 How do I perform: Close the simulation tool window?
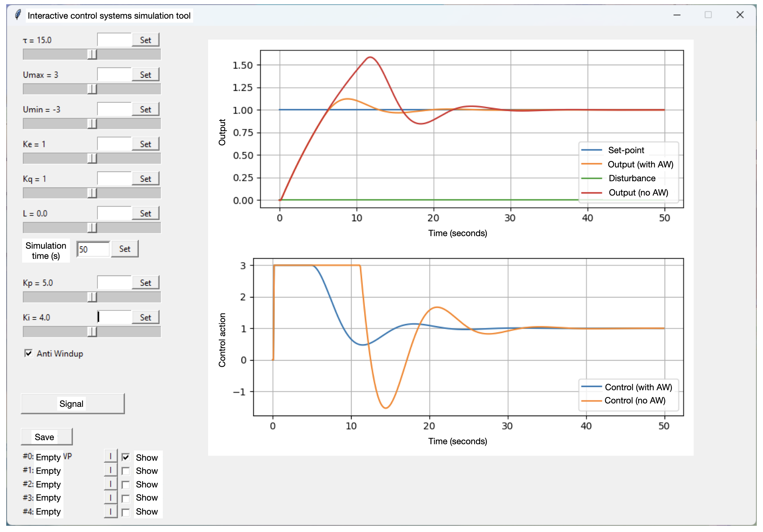pos(740,15)
